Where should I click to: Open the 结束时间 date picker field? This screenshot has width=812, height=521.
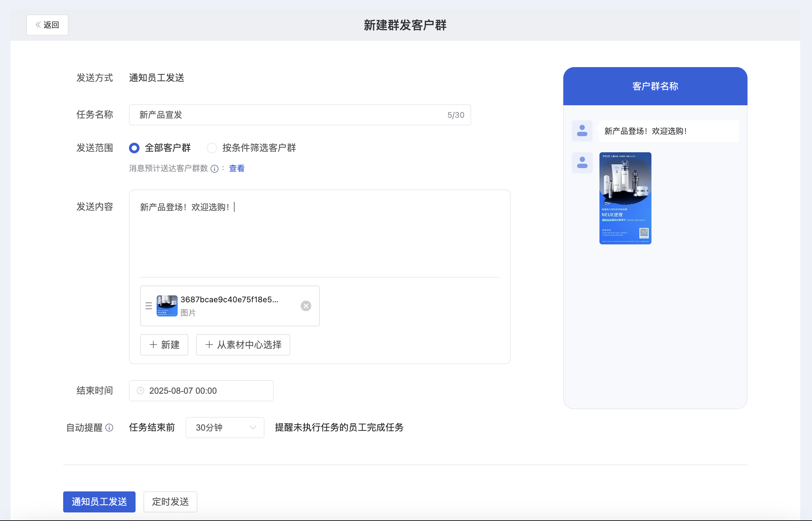pos(201,391)
